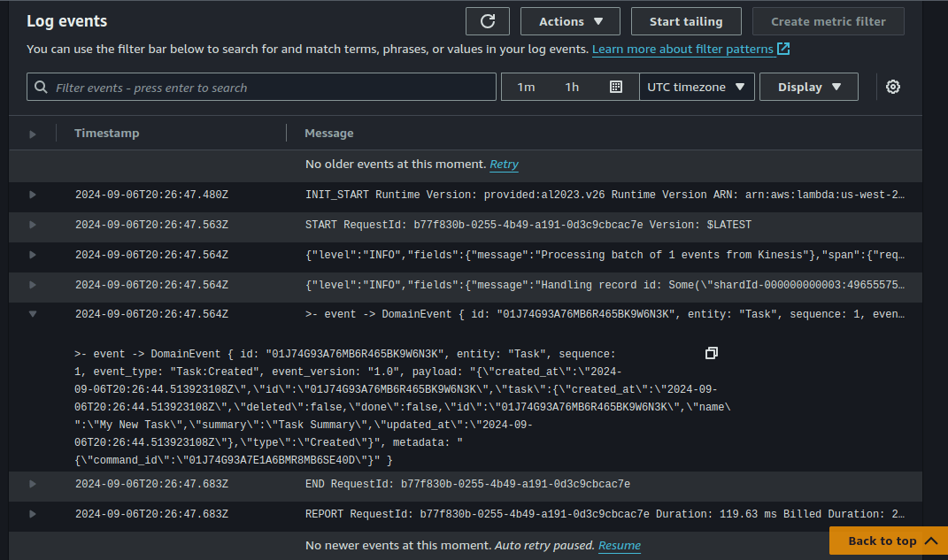Click END RequestId message text
The height and width of the screenshot is (560, 948).
tap(467, 484)
